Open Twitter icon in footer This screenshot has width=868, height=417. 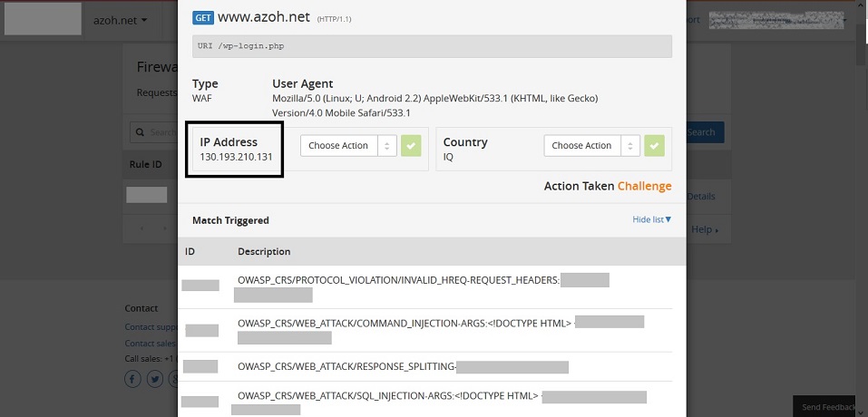coord(155,379)
